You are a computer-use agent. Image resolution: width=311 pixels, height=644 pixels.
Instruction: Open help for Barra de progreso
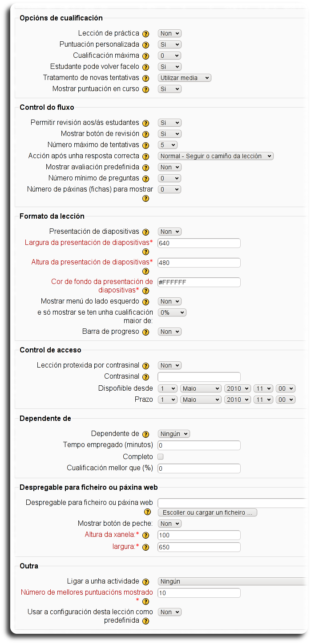click(x=145, y=332)
